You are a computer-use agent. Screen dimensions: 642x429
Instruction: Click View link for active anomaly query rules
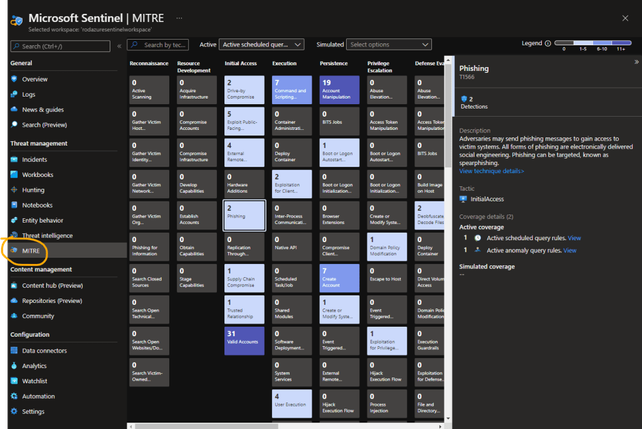click(x=570, y=250)
